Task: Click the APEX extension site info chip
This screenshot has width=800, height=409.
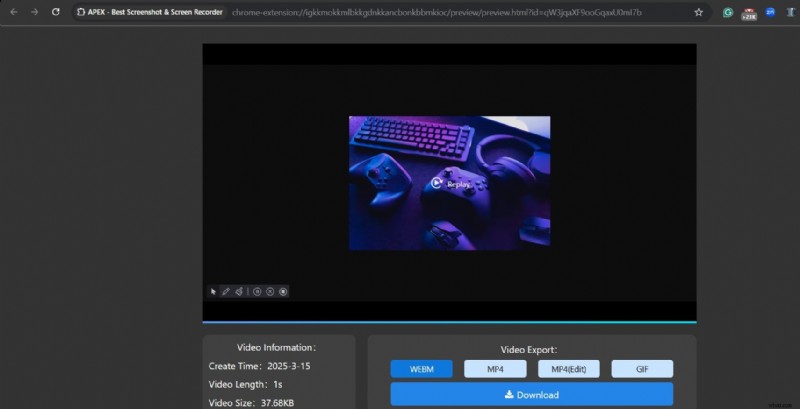Action: point(149,12)
